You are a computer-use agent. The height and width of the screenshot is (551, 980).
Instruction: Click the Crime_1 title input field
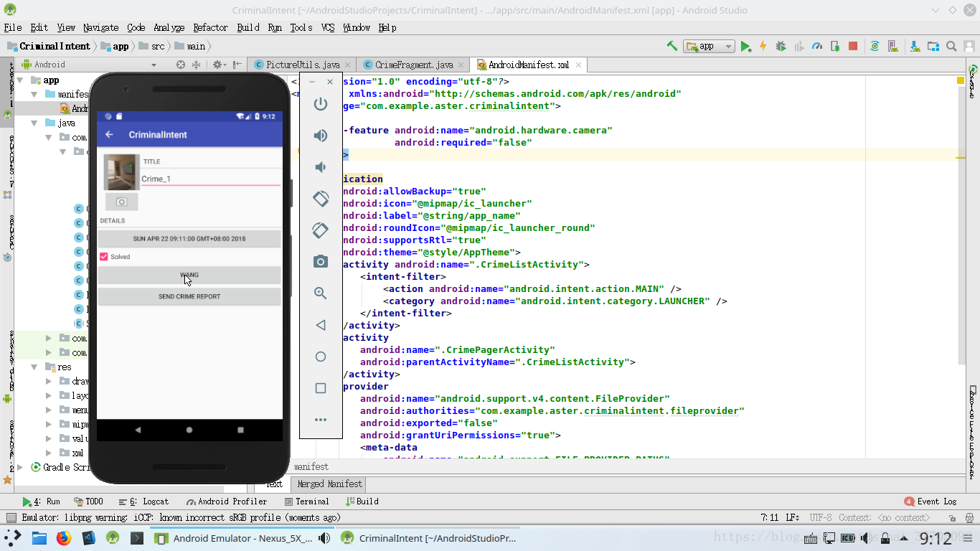(x=210, y=179)
